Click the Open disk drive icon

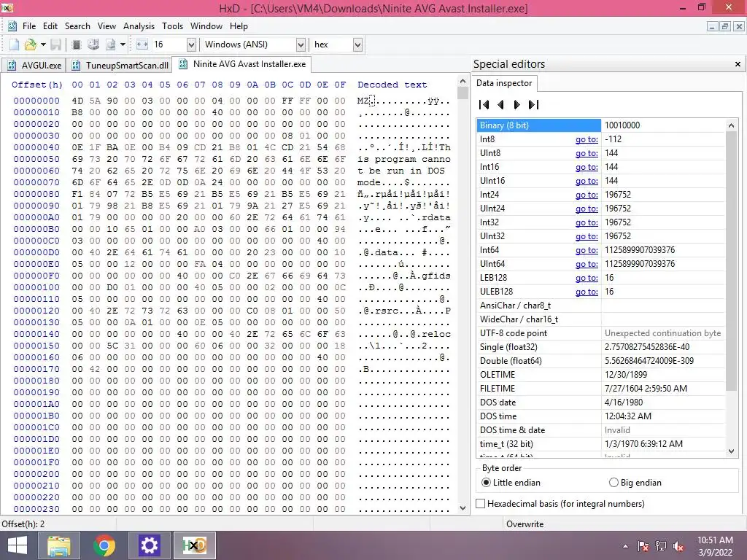point(93,44)
